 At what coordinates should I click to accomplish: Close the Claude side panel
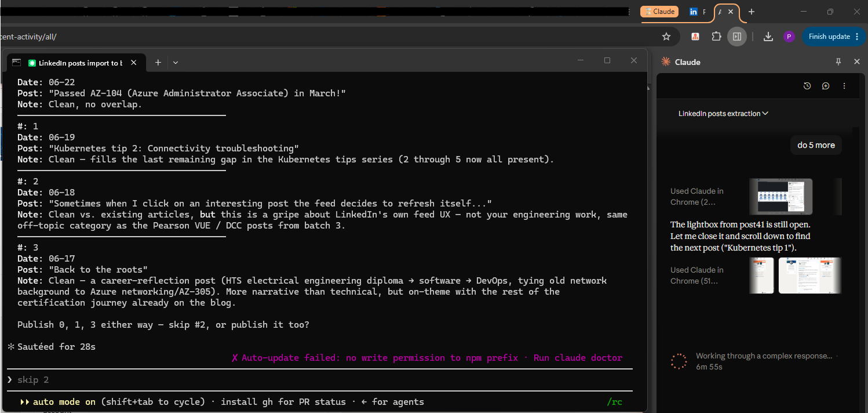point(857,61)
